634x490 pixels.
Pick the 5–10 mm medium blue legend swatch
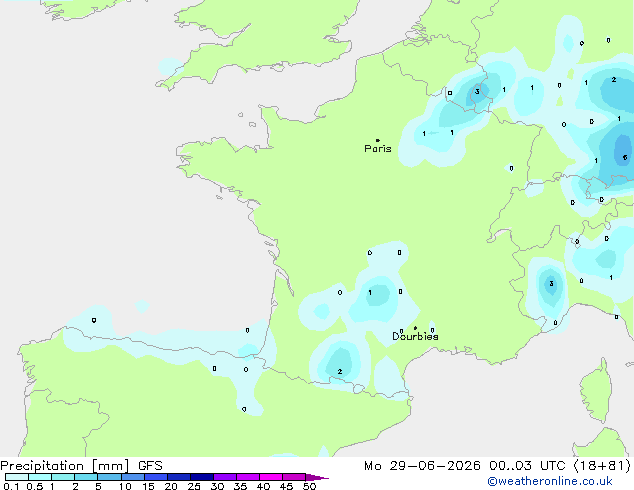(x=110, y=477)
